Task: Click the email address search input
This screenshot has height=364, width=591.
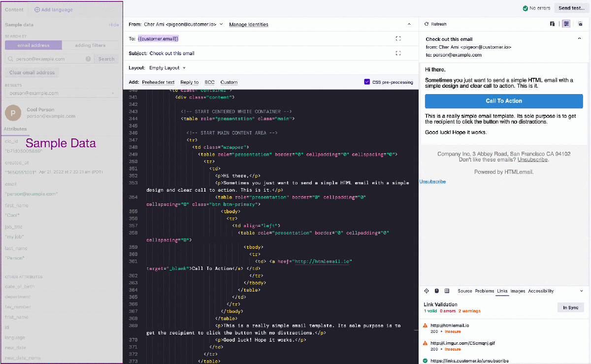Action: [49, 59]
